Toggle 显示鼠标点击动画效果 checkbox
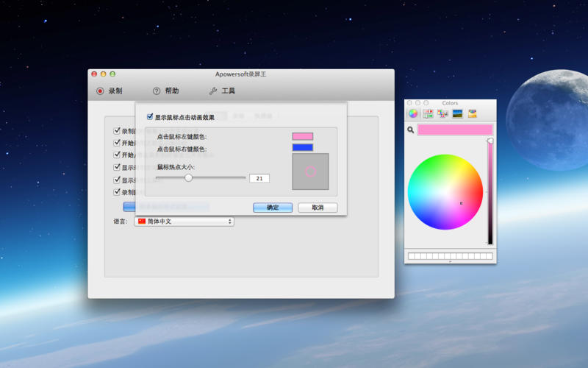Viewport: 588px width, 368px height. pyautogui.click(x=151, y=117)
